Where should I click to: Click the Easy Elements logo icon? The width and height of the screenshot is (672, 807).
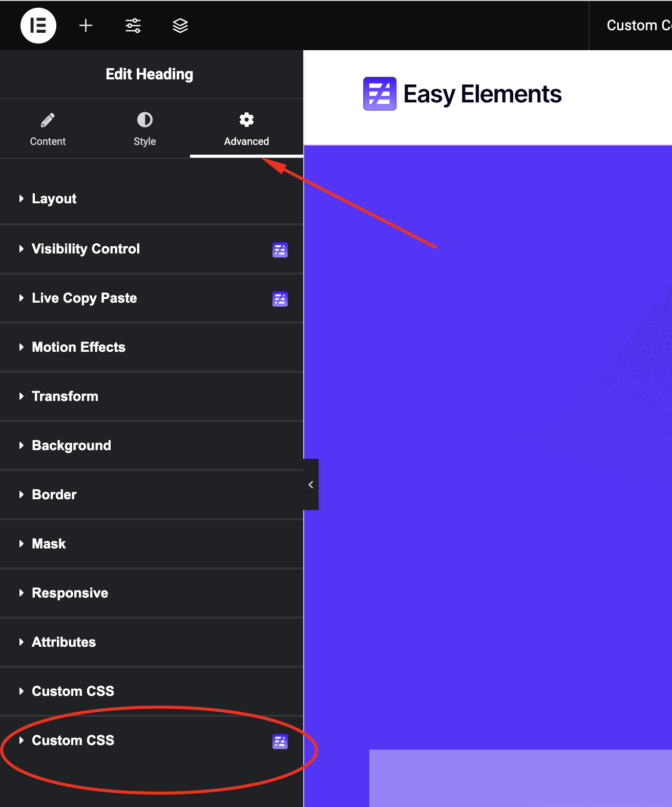pyautogui.click(x=380, y=94)
